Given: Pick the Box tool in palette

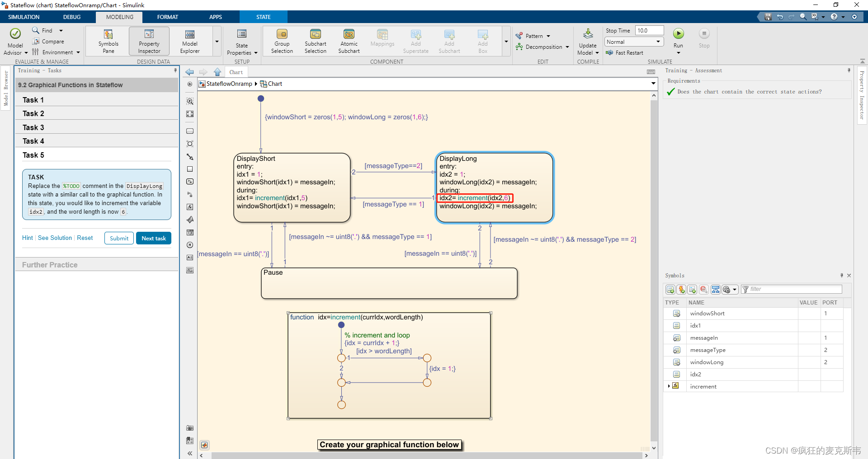Looking at the screenshot, I should 190,169.
